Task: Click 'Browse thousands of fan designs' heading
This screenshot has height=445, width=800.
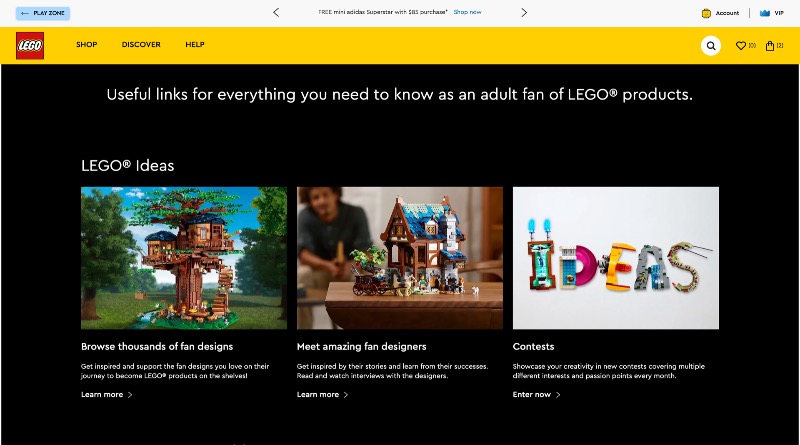Action: pos(157,347)
